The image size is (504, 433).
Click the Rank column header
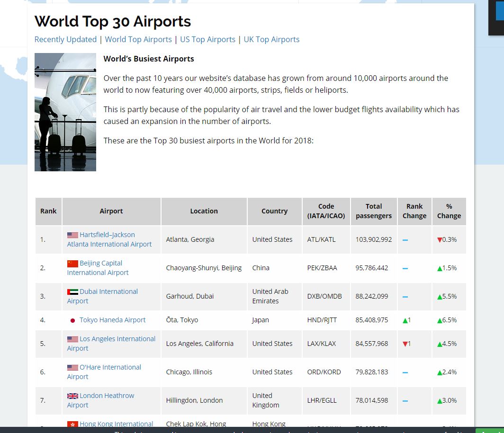(48, 211)
